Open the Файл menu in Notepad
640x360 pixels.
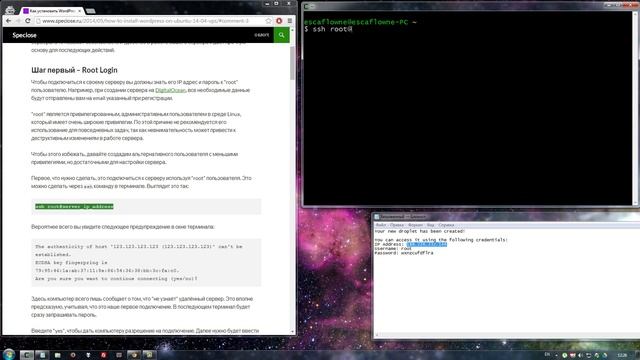point(381,225)
